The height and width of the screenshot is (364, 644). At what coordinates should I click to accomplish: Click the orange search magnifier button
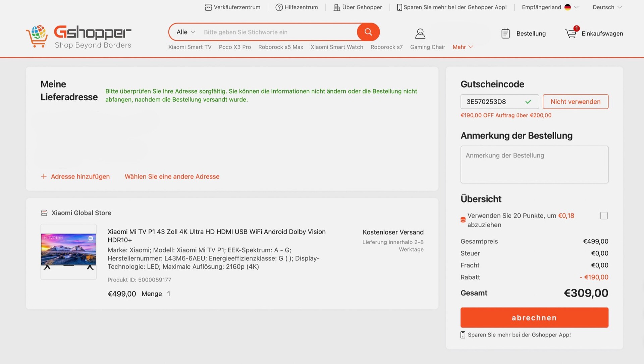368,32
